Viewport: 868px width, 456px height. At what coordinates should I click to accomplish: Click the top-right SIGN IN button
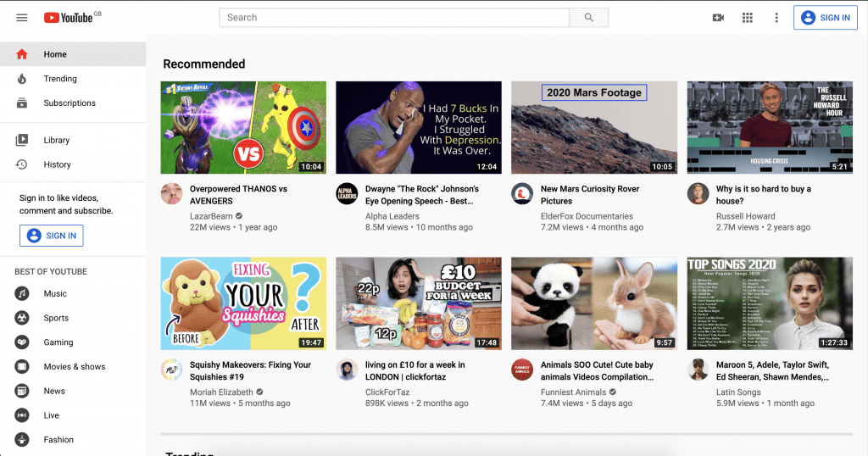pos(825,18)
